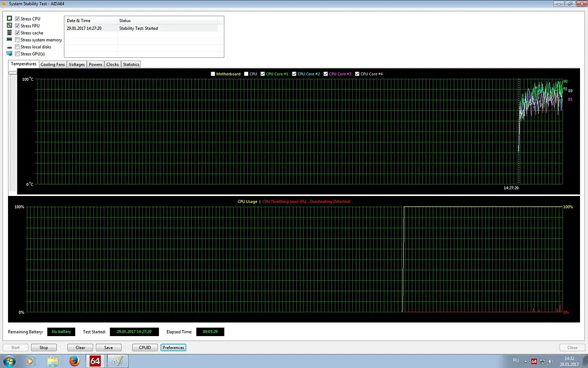Open the network tray icon
Viewport: 588px width, 368px height.
pyautogui.click(x=542, y=362)
